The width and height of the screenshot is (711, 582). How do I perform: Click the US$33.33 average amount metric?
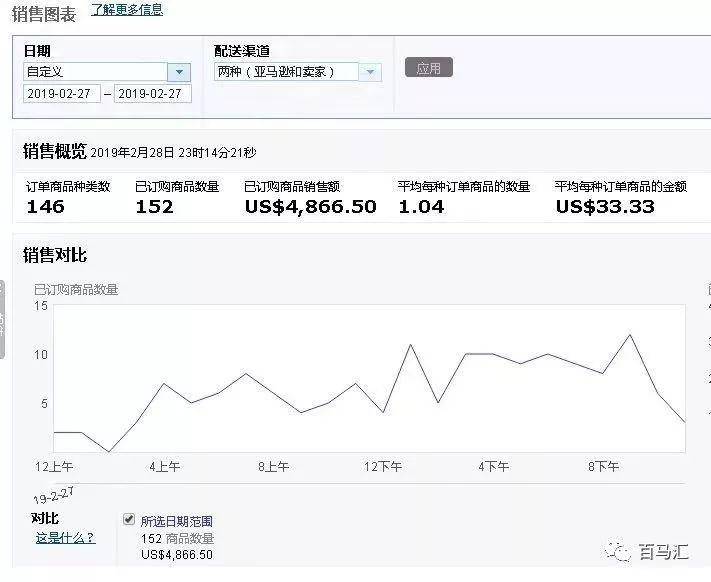coord(605,207)
